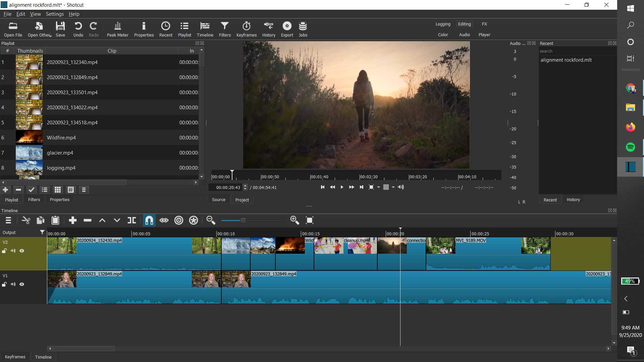The width and height of the screenshot is (644, 362).
Task: Expand the player zoom dropdown arrow
Action: click(379, 187)
